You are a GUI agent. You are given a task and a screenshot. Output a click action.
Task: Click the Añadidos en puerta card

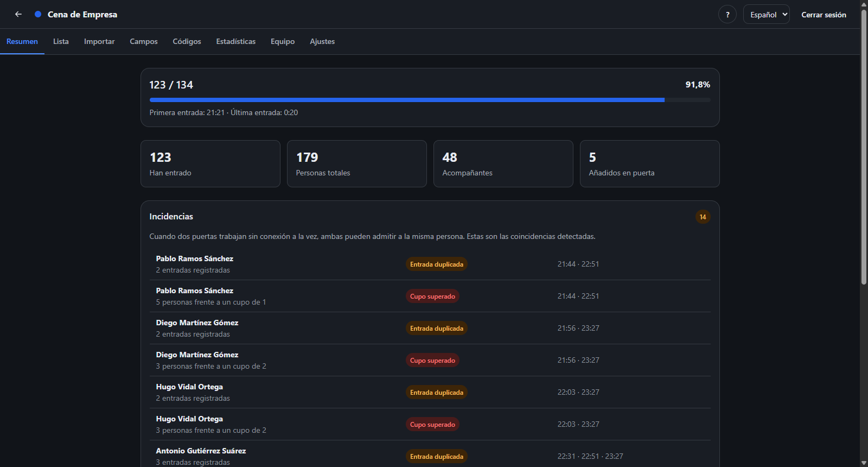coord(649,164)
